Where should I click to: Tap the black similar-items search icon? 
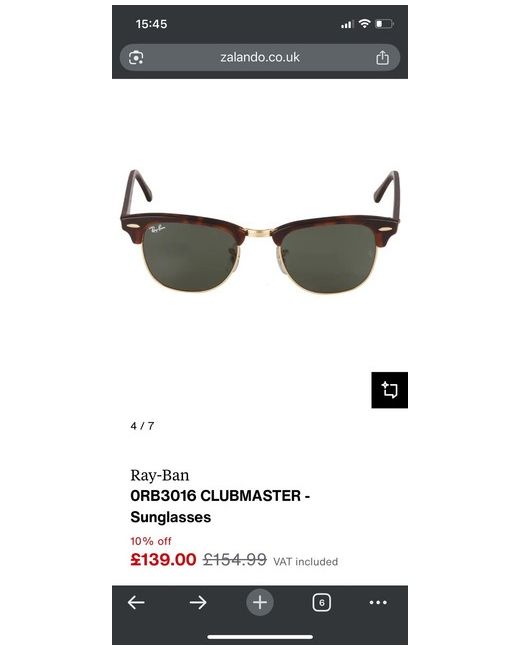(389, 390)
